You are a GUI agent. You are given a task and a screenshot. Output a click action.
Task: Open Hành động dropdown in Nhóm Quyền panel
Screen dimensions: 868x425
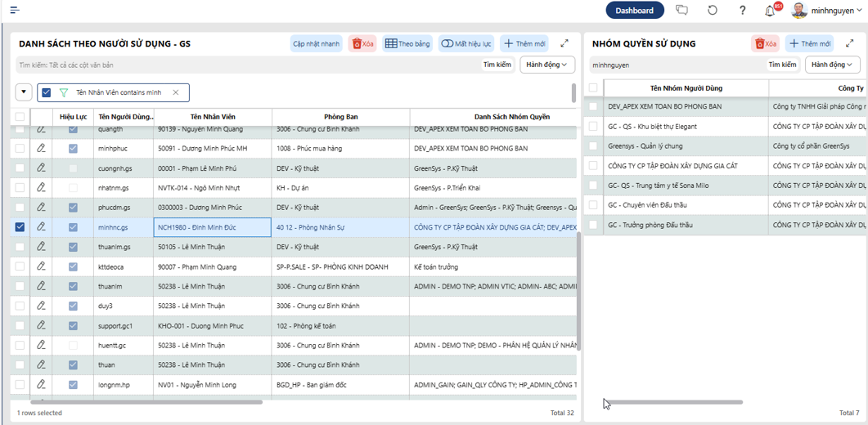(x=832, y=65)
